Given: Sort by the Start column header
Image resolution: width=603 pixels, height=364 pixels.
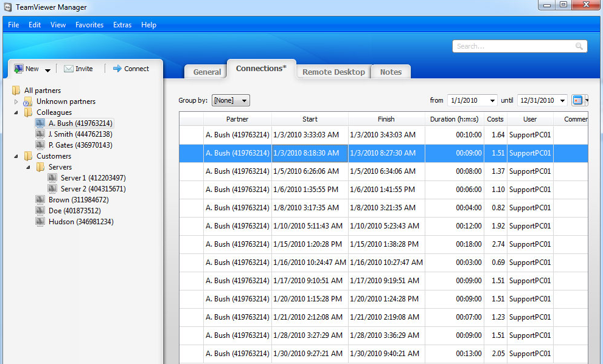Looking at the screenshot, I should [x=310, y=119].
